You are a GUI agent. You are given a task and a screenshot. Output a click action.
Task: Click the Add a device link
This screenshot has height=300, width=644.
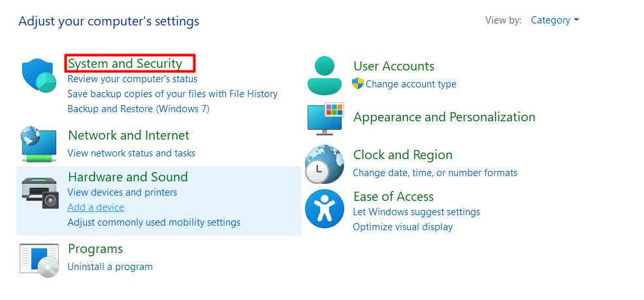(x=95, y=207)
